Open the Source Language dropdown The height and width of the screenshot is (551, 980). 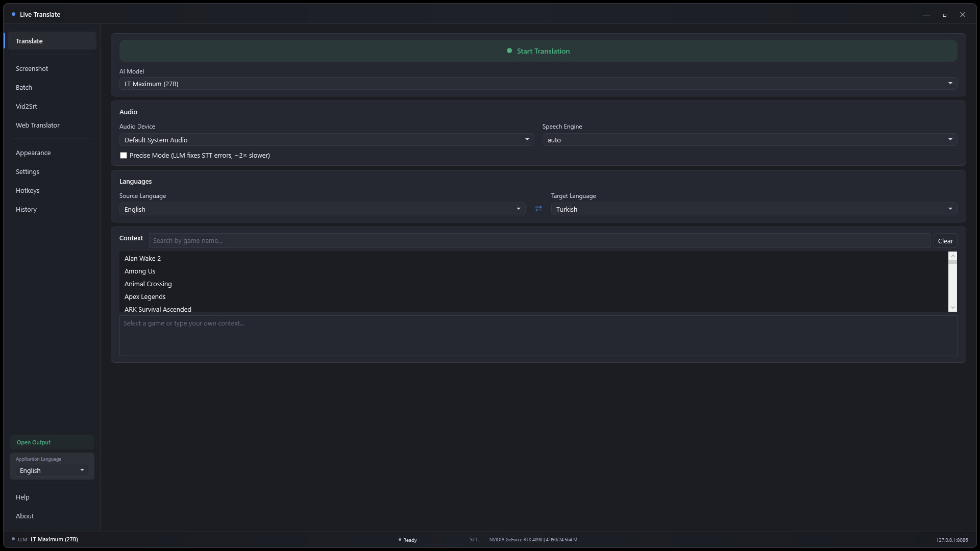click(x=322, y=209)
